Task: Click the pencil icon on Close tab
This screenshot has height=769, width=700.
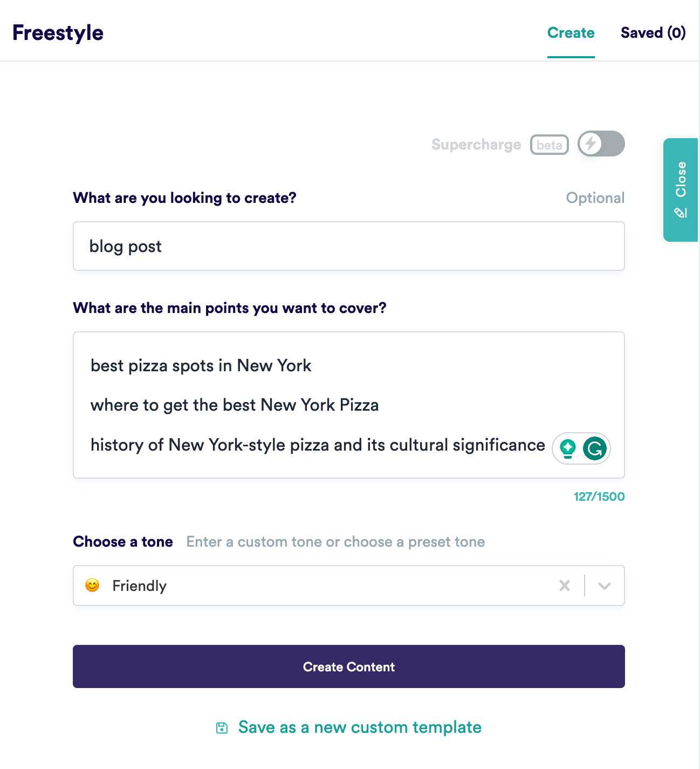Action: pos(681,213)
